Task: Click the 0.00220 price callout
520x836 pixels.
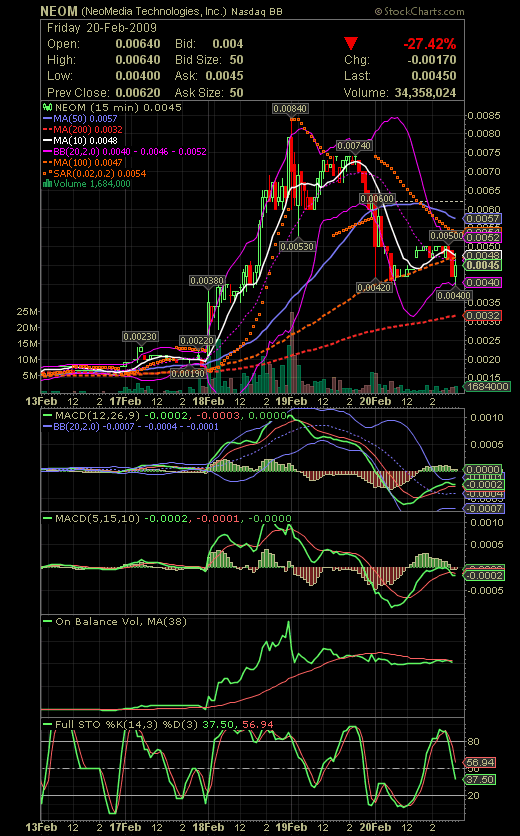Action: click(197, 341)
